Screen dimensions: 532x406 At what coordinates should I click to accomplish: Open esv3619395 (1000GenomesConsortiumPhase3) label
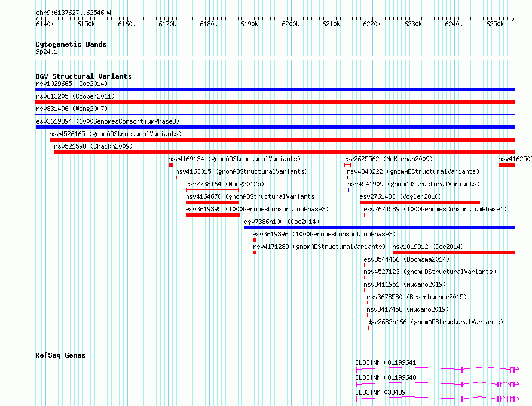click(257, 209)
